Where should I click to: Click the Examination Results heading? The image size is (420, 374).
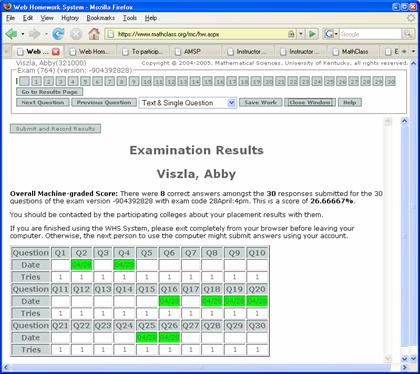[x=196, y=150]
